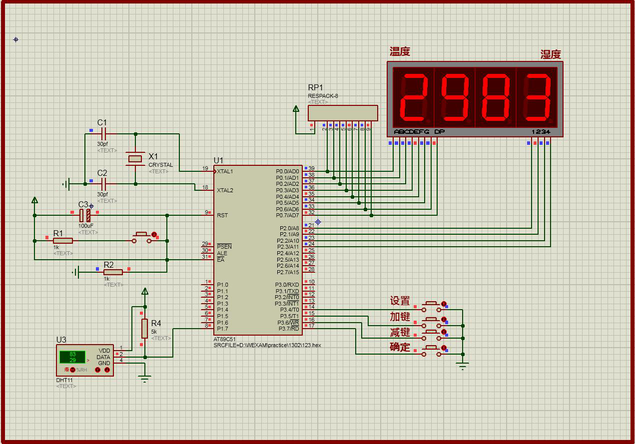Click the ground terminal below R4
The width and height of the screenshot is (635, 444).
click(x=144, y=375)
